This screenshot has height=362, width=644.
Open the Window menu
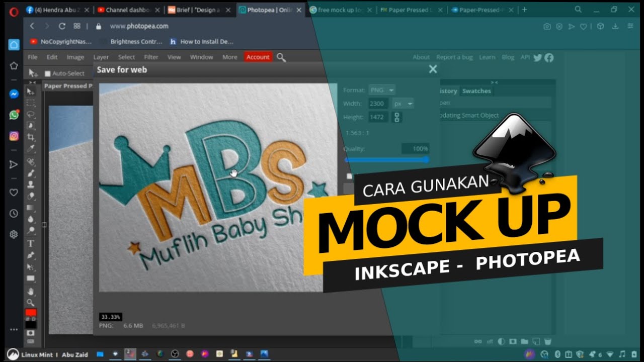coord(201,57)
